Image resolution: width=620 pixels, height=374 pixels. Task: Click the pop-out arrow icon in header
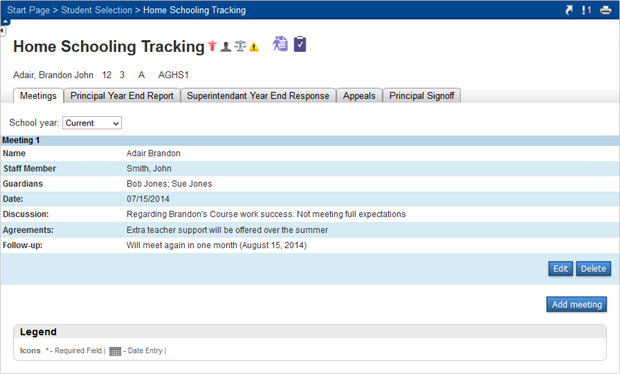pos(569,10)
